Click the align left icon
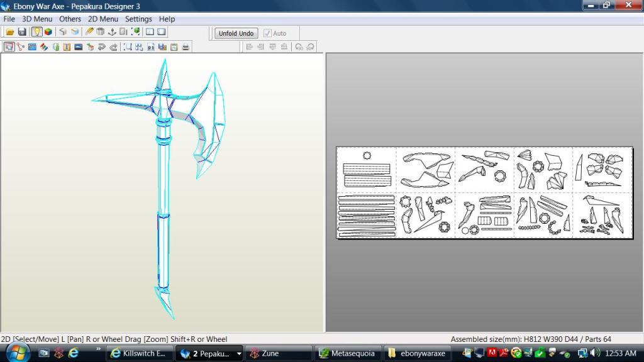 coord(249,47)
